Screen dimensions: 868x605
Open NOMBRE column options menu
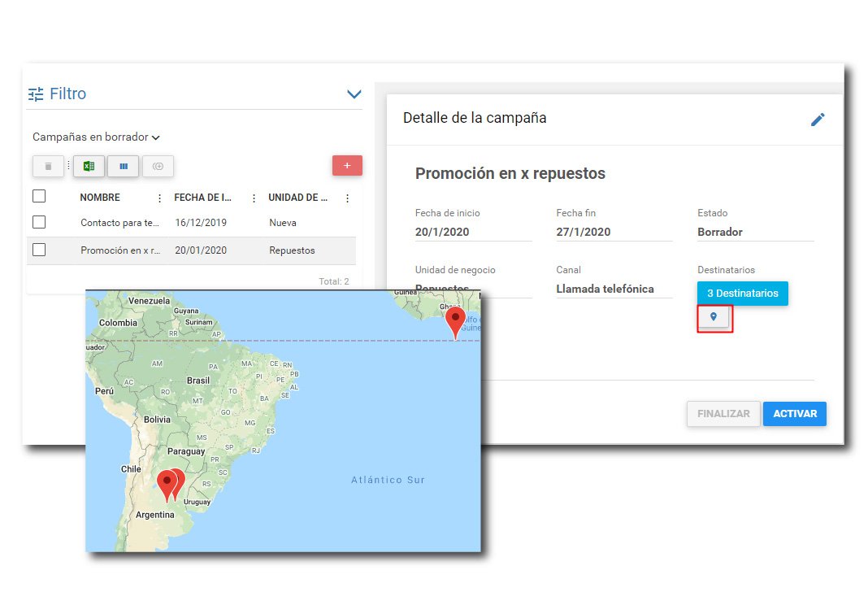pos(159,198)
